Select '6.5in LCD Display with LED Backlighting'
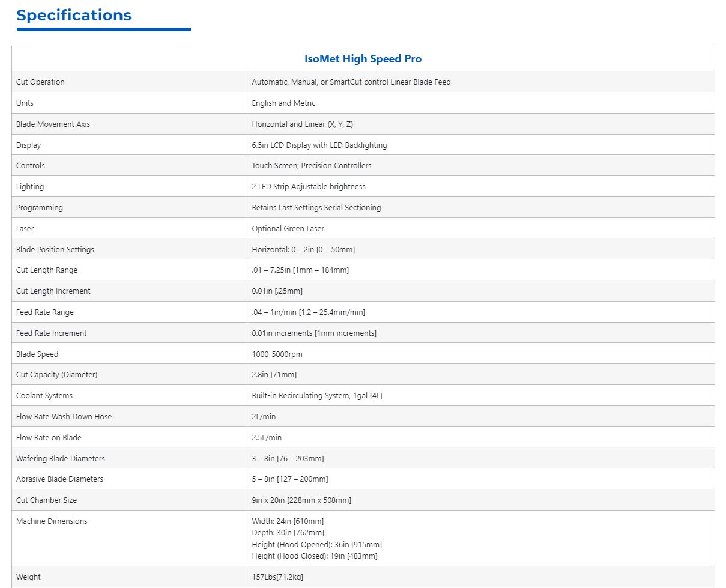726x588 pixels. pyautogui.click(x=319, y=145)
